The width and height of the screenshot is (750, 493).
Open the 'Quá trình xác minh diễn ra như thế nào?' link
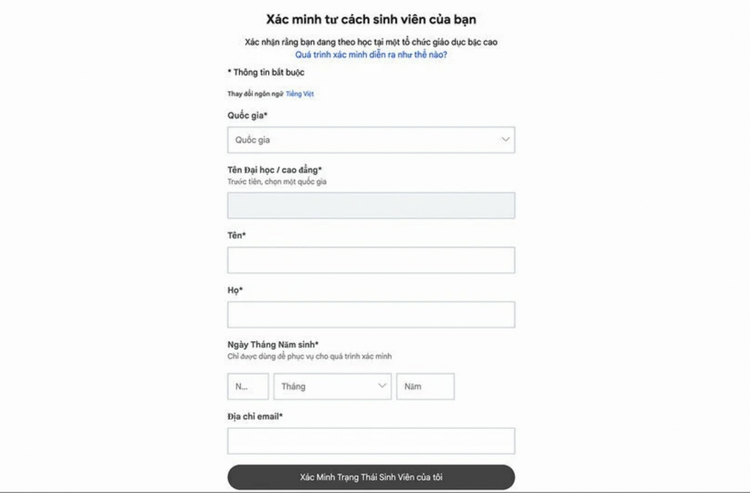[x=371, y=55]
